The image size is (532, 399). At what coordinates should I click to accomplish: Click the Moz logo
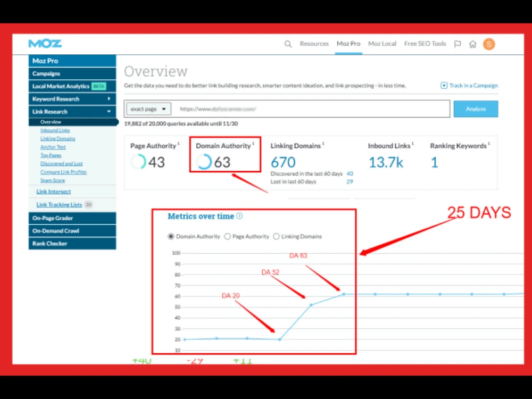pos(45,44)
